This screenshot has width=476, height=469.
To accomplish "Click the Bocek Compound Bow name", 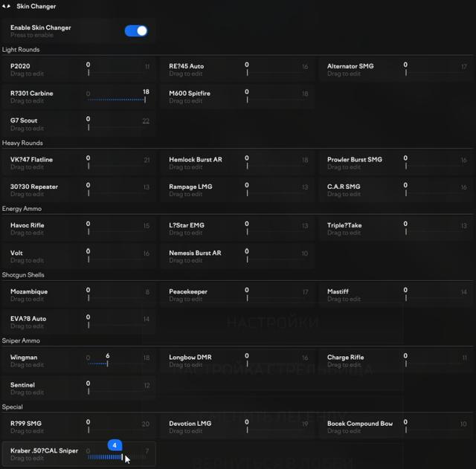I will point(360,424).
